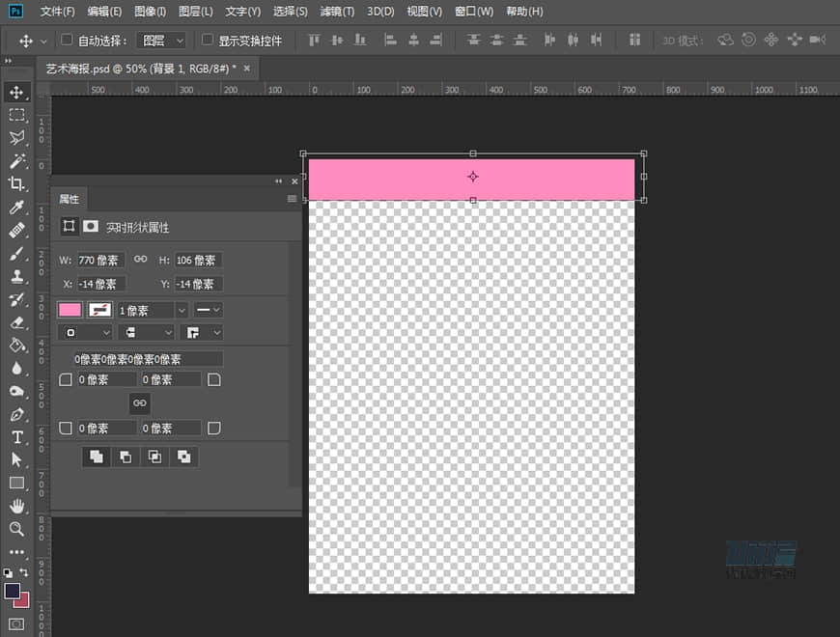
Task: Select the Healing Brush tool
Action: tap(16, 230)
